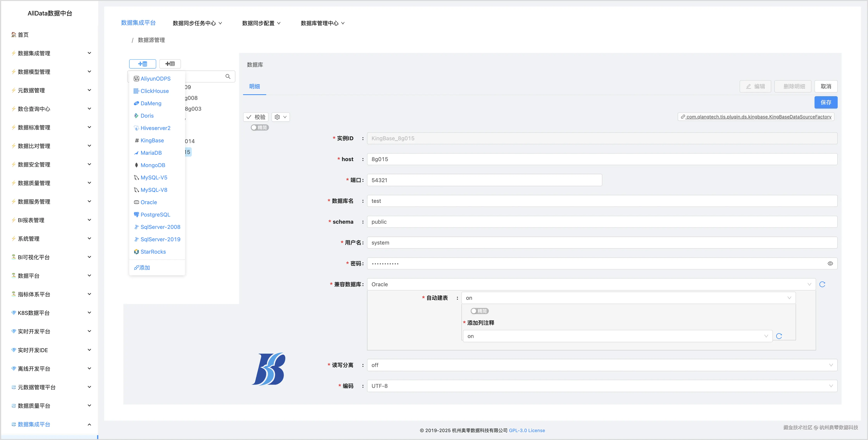Select the StarRocks data source entry
This screenshot has width=868, height=440.
[x=153, y=252]
